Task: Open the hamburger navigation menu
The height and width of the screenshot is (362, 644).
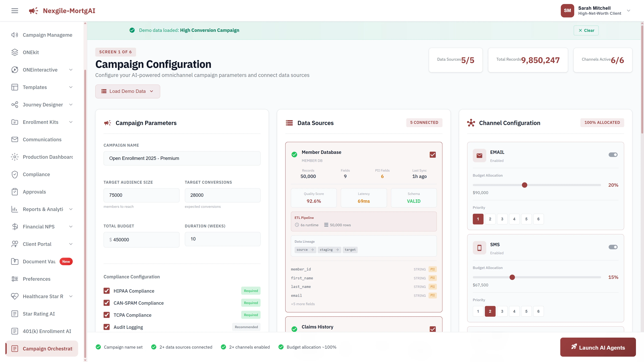Action: [x=14, y=11]
